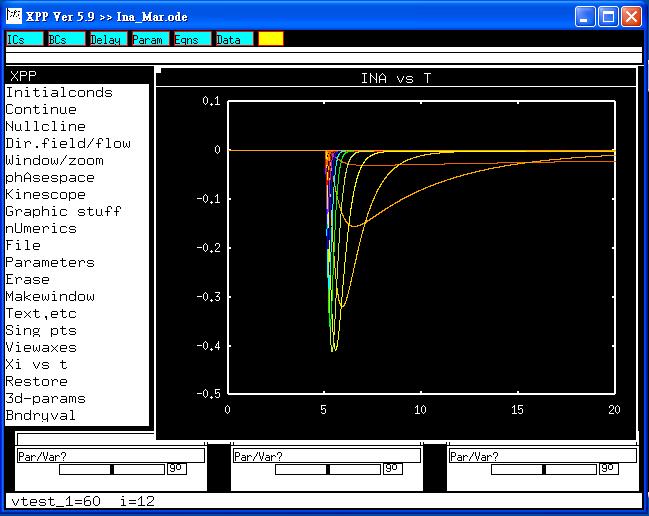This screenshot has height=516, width=649.
Task: Open the Delay window button
Action: pos(109,39)
